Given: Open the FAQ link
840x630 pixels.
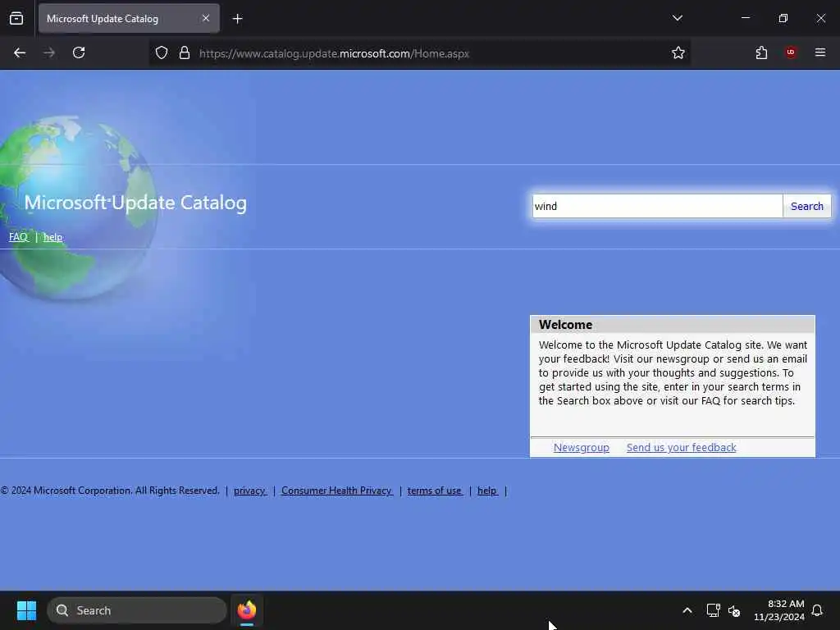Looking at the screenshot, I should click(x=18, y=237).
